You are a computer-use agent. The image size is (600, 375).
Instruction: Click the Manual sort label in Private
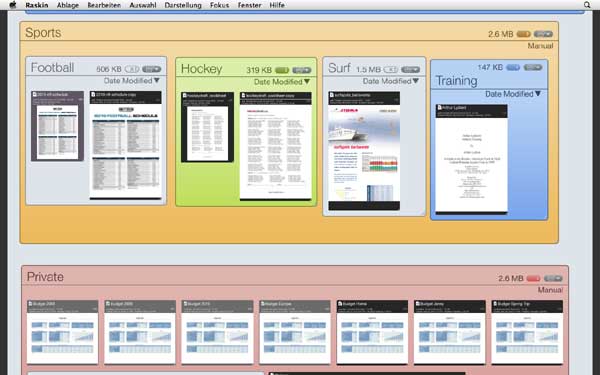550,290
